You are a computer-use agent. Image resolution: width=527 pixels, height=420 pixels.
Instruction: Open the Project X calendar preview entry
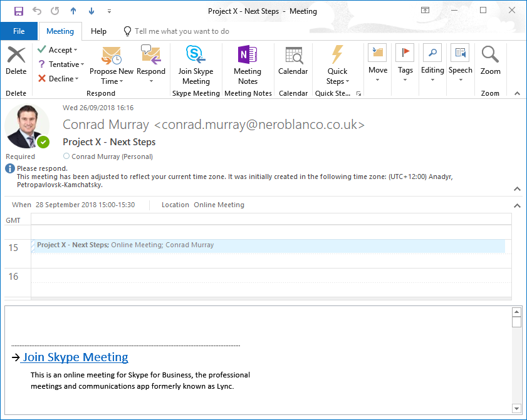pos(268,245)
